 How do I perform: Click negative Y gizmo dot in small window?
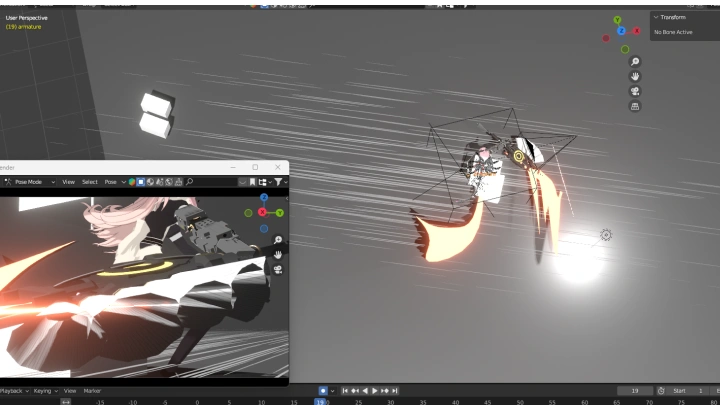[x=248, y=213]
